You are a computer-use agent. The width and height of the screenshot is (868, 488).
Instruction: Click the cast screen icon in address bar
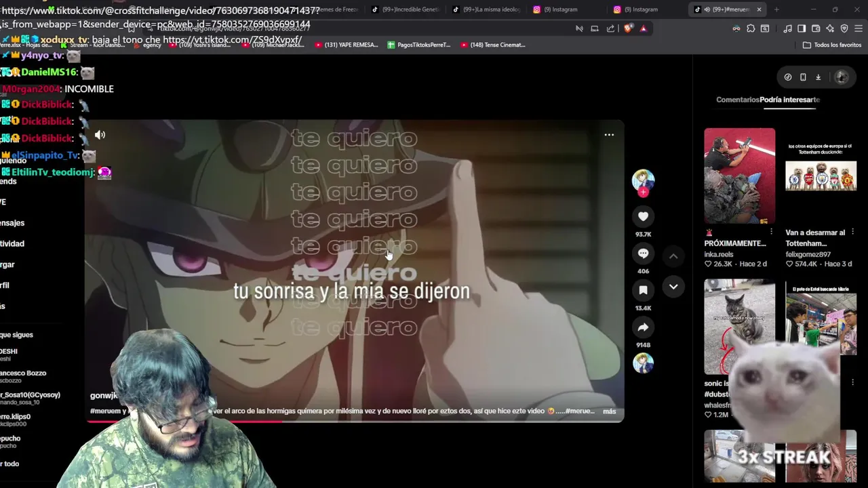[595, 28]
